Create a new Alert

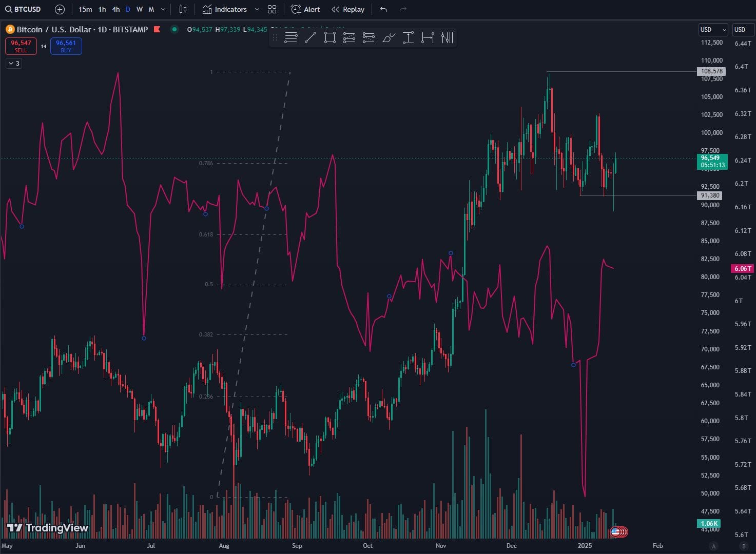point(305,9)
